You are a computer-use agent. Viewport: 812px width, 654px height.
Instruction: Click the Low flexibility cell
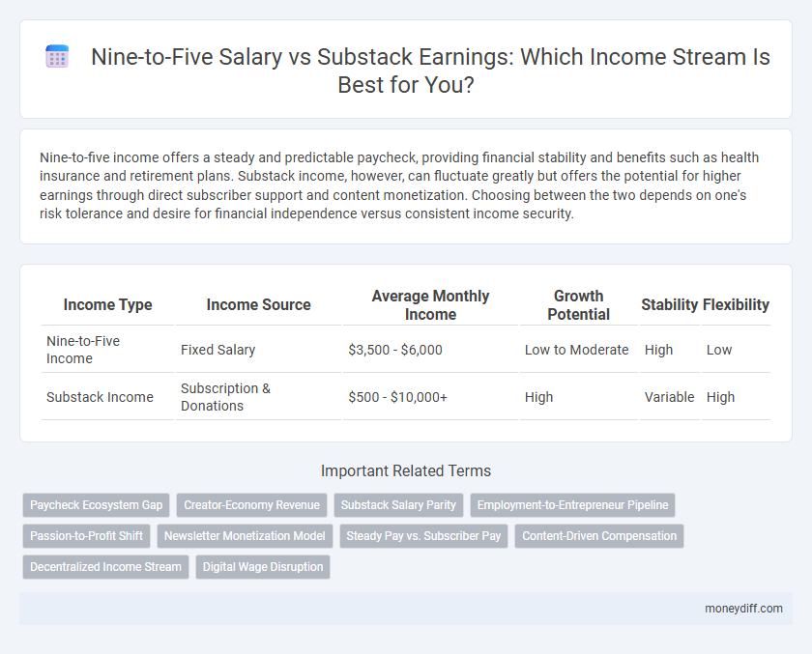pyautogui.click(x=736, y=350)
